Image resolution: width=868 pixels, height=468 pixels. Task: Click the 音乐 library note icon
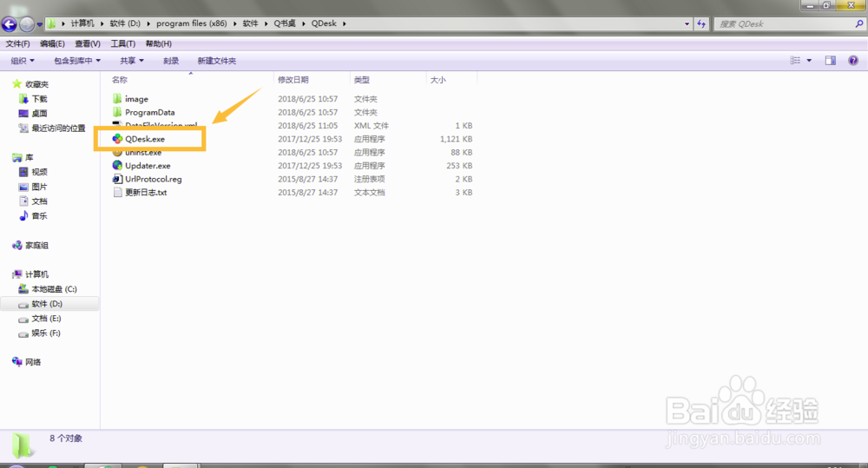23,215
